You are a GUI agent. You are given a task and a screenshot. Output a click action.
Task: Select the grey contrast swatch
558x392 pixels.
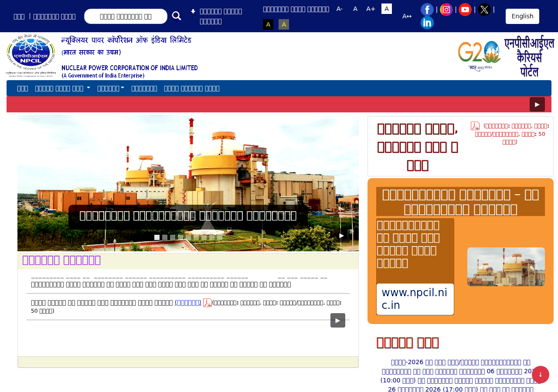pyautogui.click(x=284, y=24)
